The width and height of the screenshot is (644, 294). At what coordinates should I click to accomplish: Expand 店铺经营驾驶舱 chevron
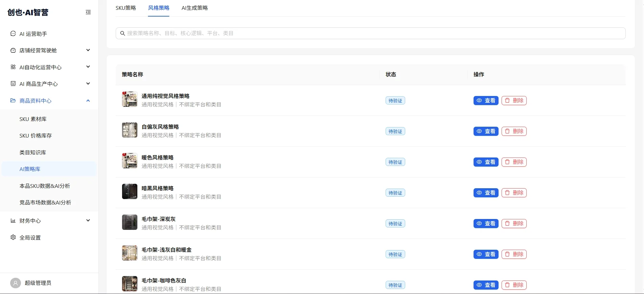[88, 50]
